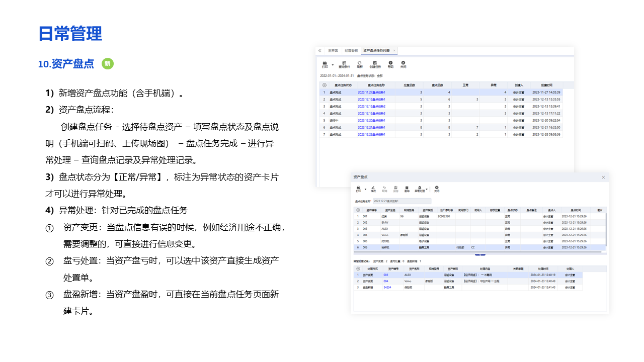The image size is (644, 362).
Task: Open 查询条件 query conditions in toolbar
Action: click(x=345, y=63)
